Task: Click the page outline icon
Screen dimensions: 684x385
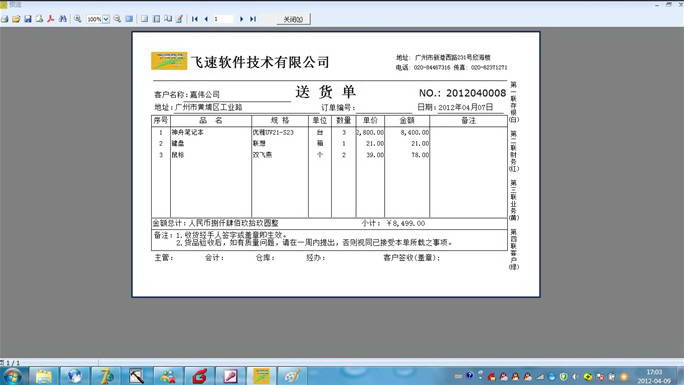Action: tap(144, 19)
